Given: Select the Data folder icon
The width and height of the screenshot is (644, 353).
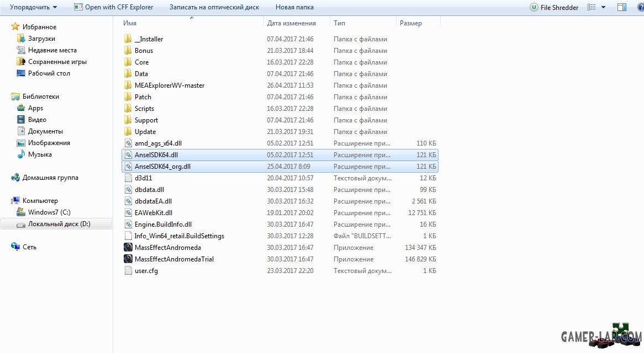Looking at the screenshot, I should 128,74.
